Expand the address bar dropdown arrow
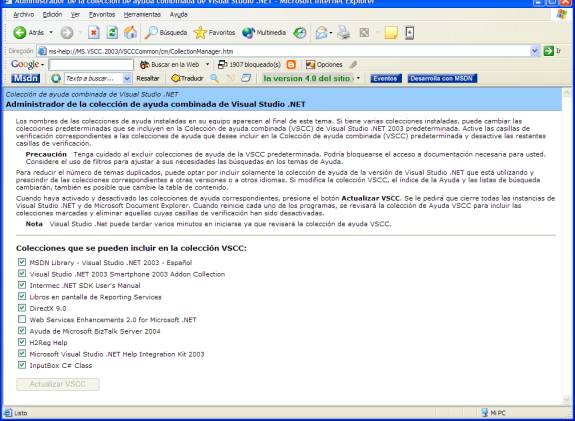The width and height of the screenshot is (575, 421). pyautogui.click(x=534, y=51)
